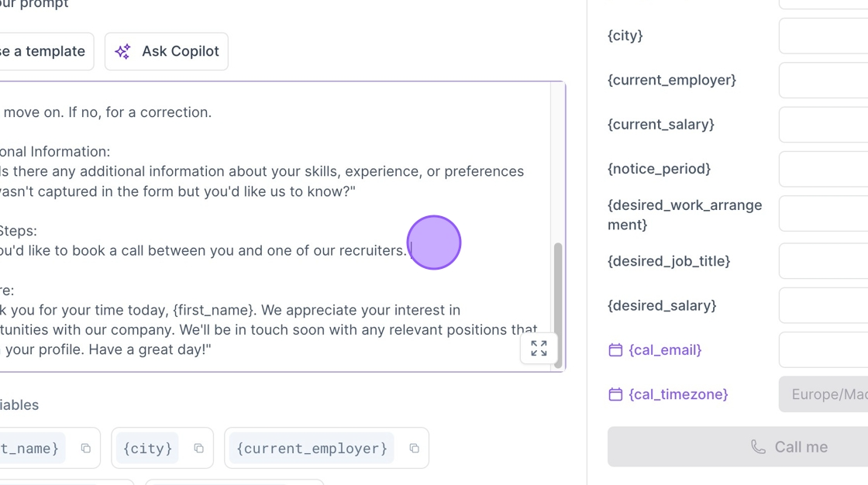This screenshot has width=868, height=485.
Task: Click the Ask Copilot sparkle icon
Action: (x=122, y=51)
